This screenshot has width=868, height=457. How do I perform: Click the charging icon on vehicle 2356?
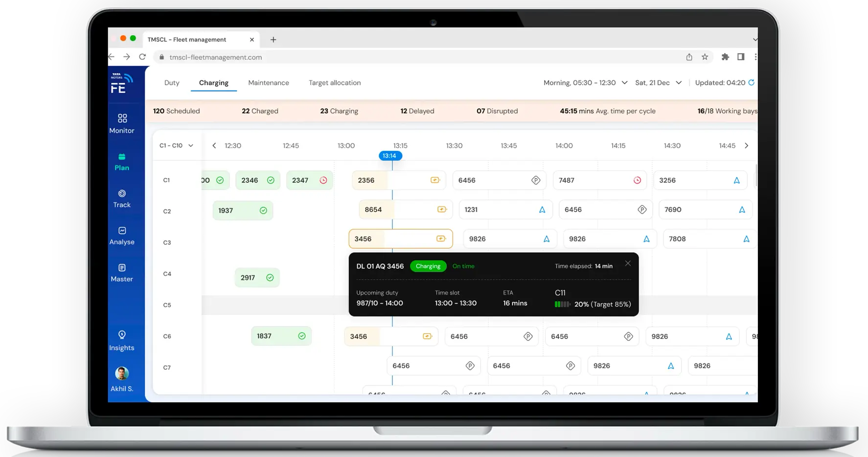pyautogui.click(x=435, y=180)
